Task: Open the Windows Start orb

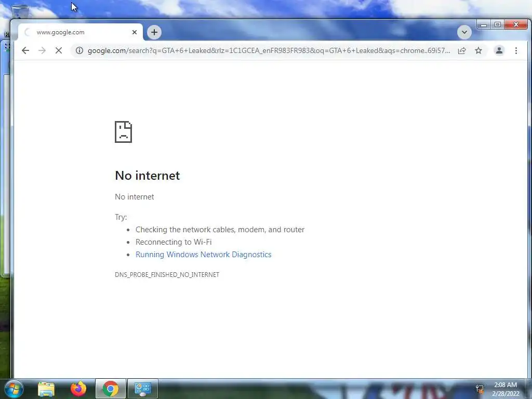Action: (x=14, y=389)
